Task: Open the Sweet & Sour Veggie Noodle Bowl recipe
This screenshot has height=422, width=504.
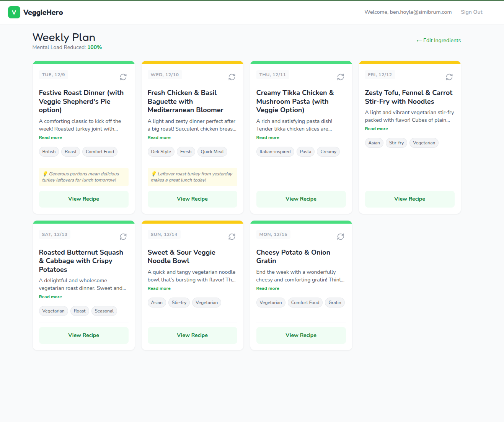Action: [192, 335]
